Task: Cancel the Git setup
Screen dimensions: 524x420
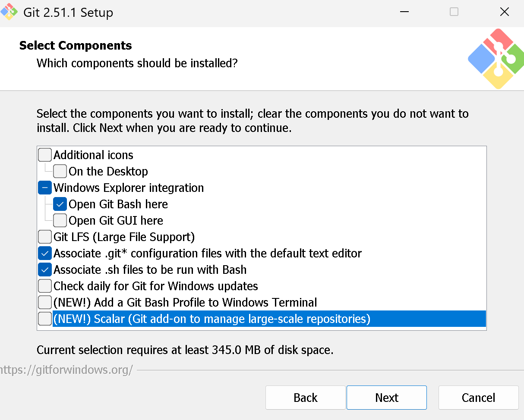Action: pos(478,398)
